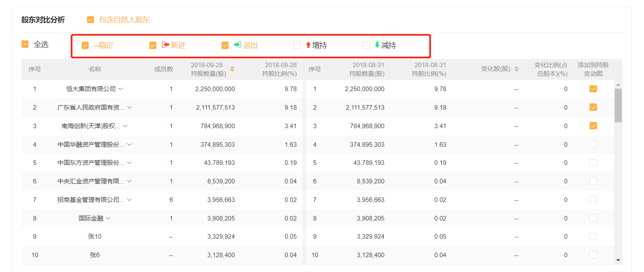Click the 成员数 column header
Screen dimensions: 644x272
164,69
